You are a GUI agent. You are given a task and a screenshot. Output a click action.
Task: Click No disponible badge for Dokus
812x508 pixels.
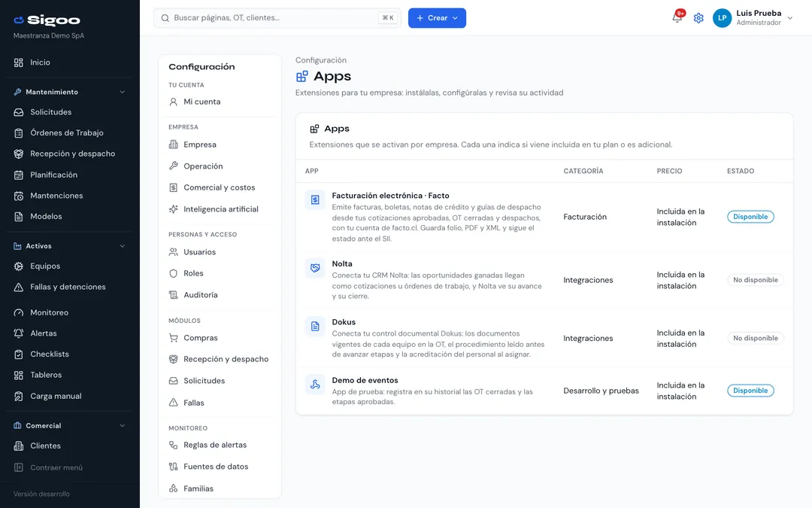pos(756,338)
